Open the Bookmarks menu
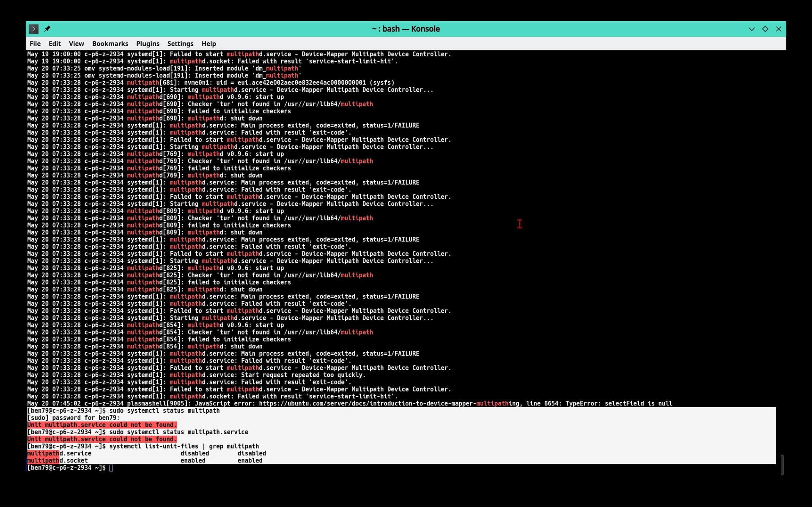812x507 pixels. pos(110,44)
